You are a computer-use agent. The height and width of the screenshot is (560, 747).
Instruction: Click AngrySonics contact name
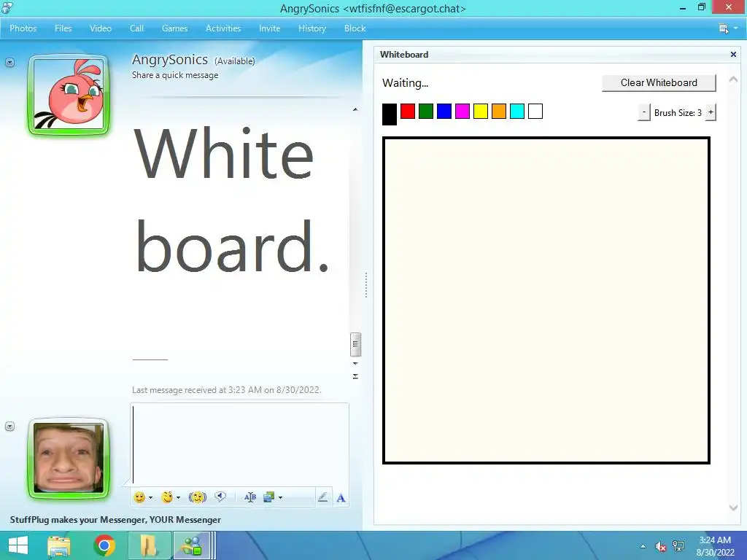coord(169,60)
